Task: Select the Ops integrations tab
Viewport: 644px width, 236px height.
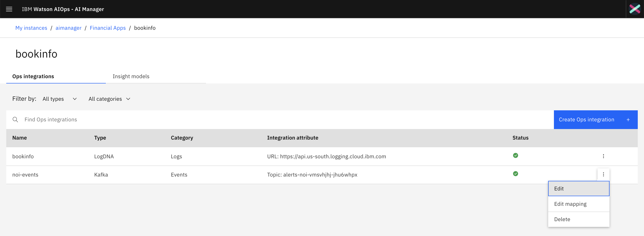Action: pyautogui.click(x=56, y=76)
